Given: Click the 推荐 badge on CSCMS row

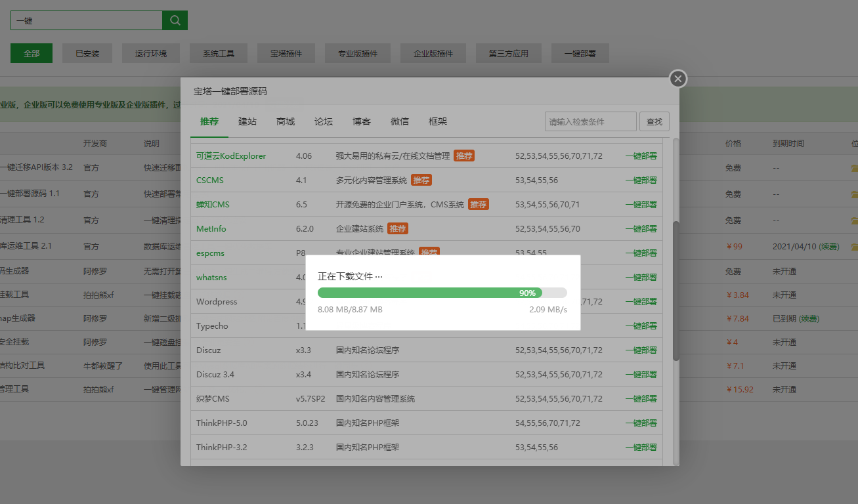Looking at the screenshot, I should (x=421, y=180).
